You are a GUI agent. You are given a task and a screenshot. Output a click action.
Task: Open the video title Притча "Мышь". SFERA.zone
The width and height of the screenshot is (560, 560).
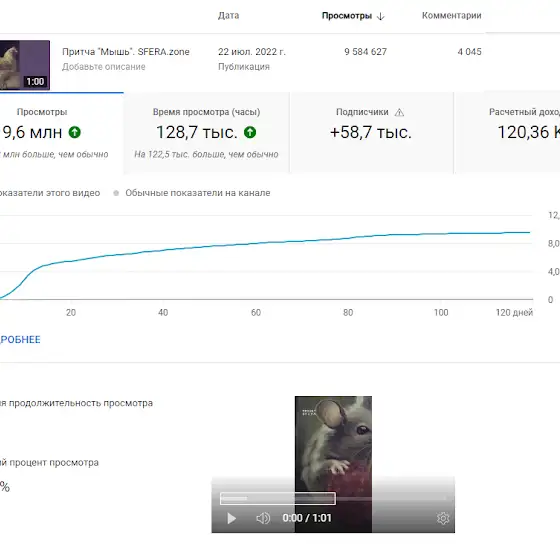pos(126,52)
